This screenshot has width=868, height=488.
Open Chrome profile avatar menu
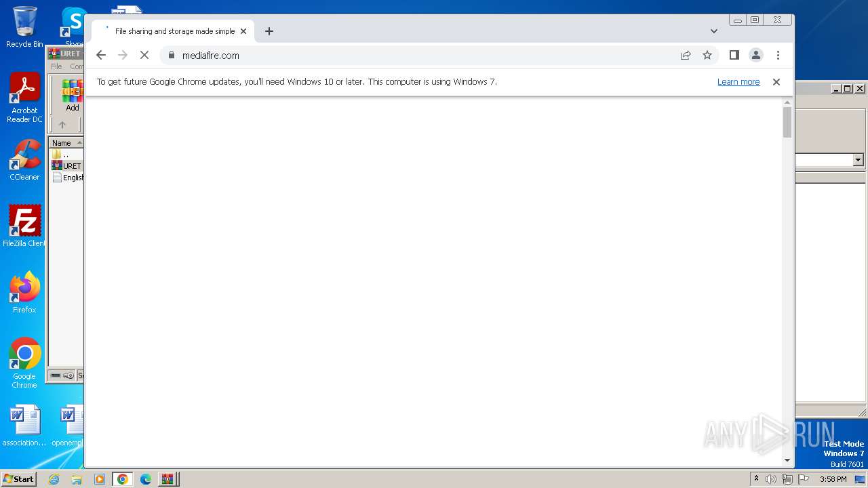[x=755, y=55]
